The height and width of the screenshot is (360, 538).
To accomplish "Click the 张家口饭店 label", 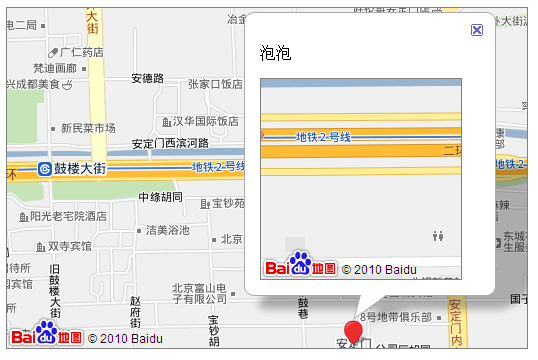I will point(215,84).
